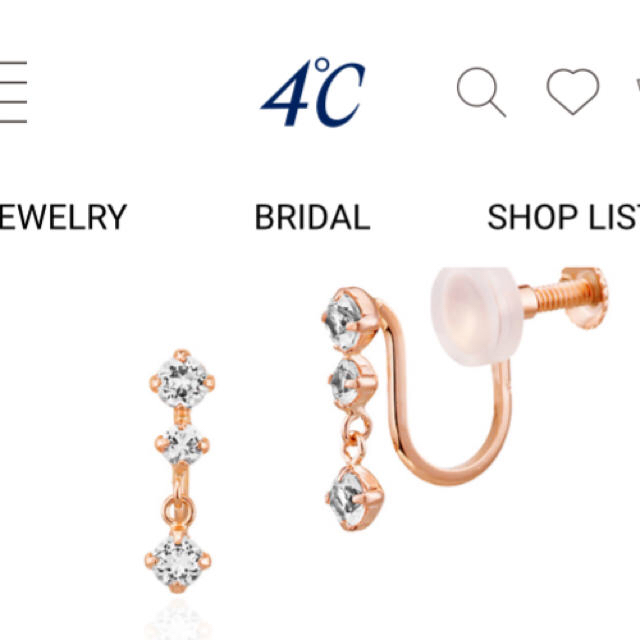Click the bottom dangling diamond of straight earring
This screenshot has height=640, width=640.
178,562
